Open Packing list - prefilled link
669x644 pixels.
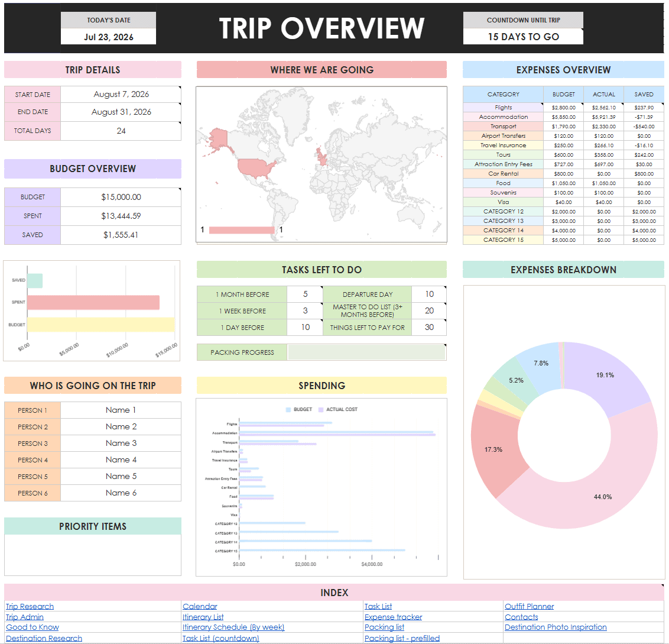(x=402, y=638)
